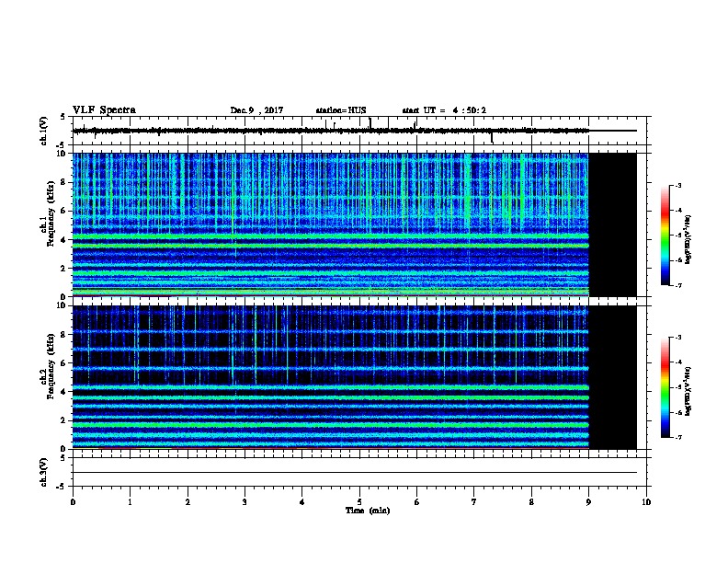Click the flat ch.3 voltage trace
Screen dimensions: 728x563
[355, 473]
